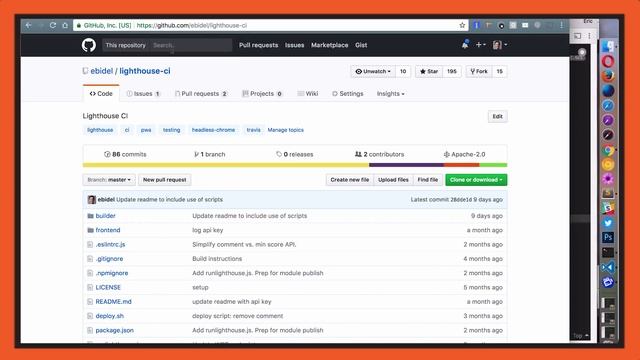640x360 pixels.
Task: Open Twitter app from the dock
Action: coord(608,223)
